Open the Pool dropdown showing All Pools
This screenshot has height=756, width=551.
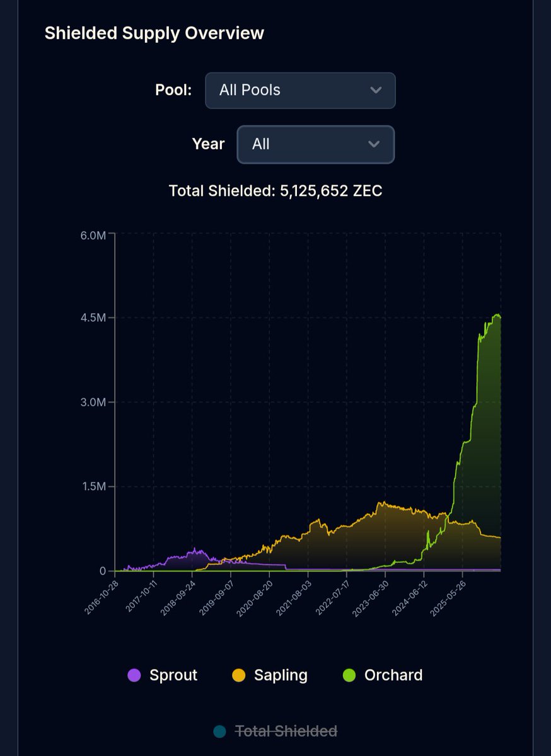[300, 90]
